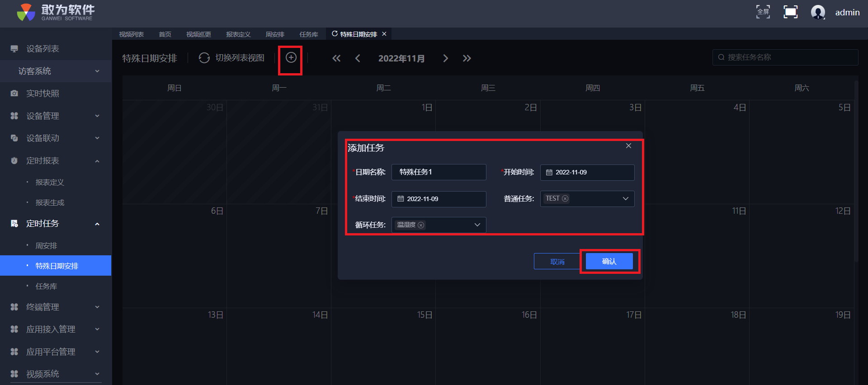Click the 2022年11月 month label
Screen dimensions: 868x385
click(401, 58)
